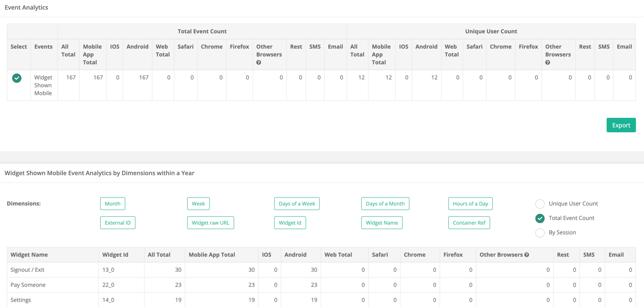Deselect the Widget Shown Mobile event checkmark

coord(18,78)
